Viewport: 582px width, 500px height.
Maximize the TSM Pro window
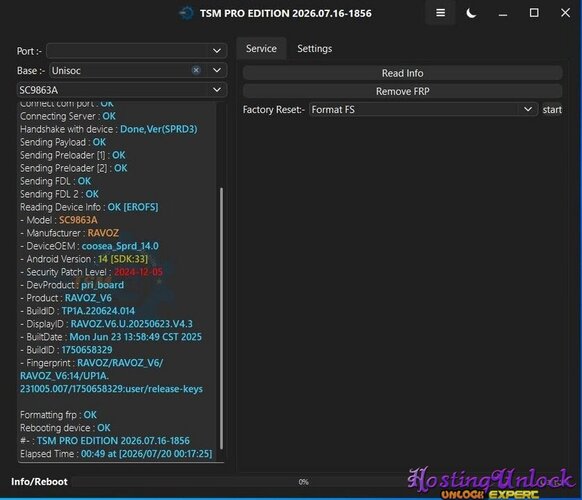pos(534,13)
